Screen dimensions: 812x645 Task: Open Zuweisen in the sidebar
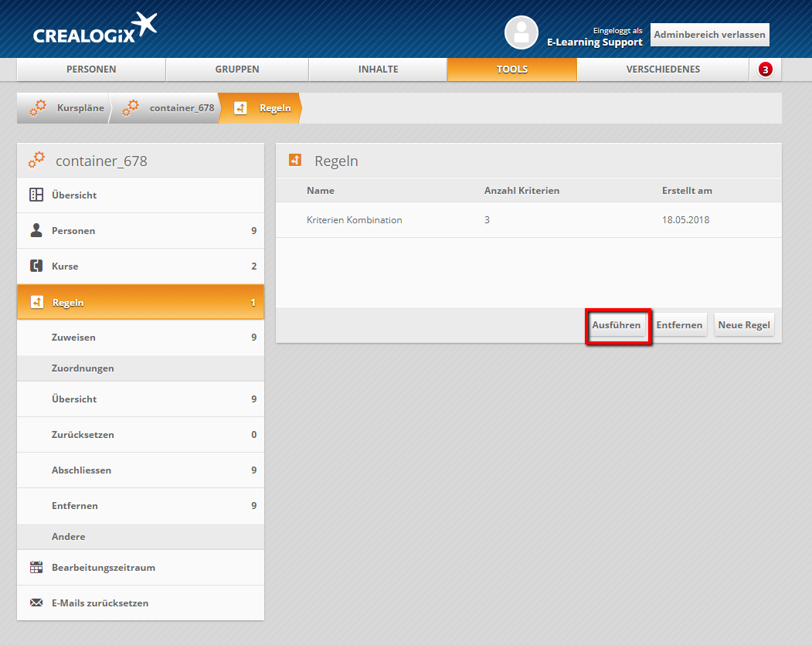pos(73,338)
